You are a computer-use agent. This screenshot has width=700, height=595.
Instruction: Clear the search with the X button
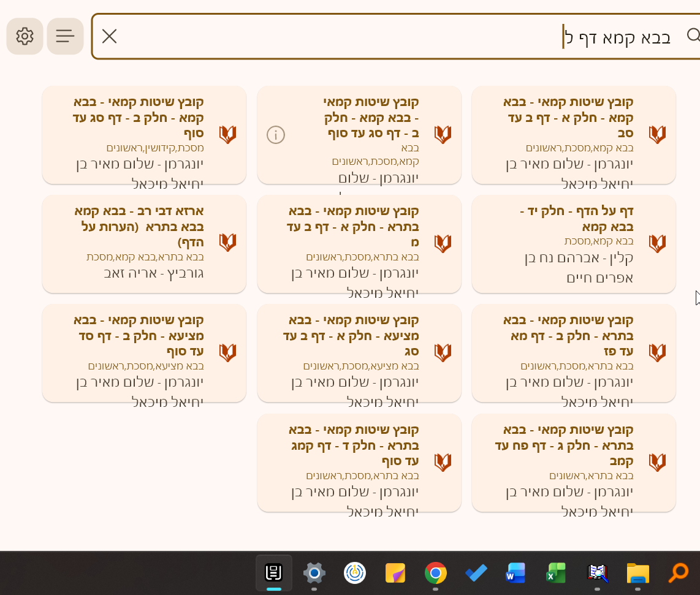pyautogui.click(x=109, y=36)
